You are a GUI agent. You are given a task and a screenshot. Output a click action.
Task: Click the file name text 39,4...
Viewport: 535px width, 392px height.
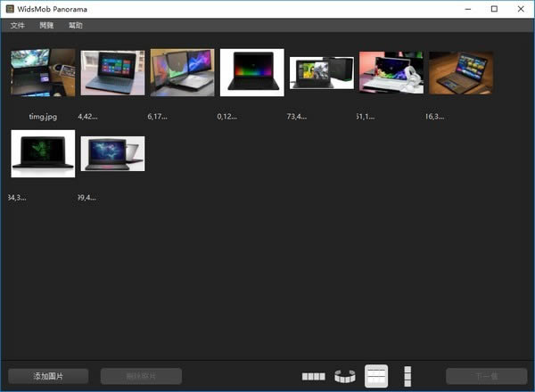coord(87,198)
